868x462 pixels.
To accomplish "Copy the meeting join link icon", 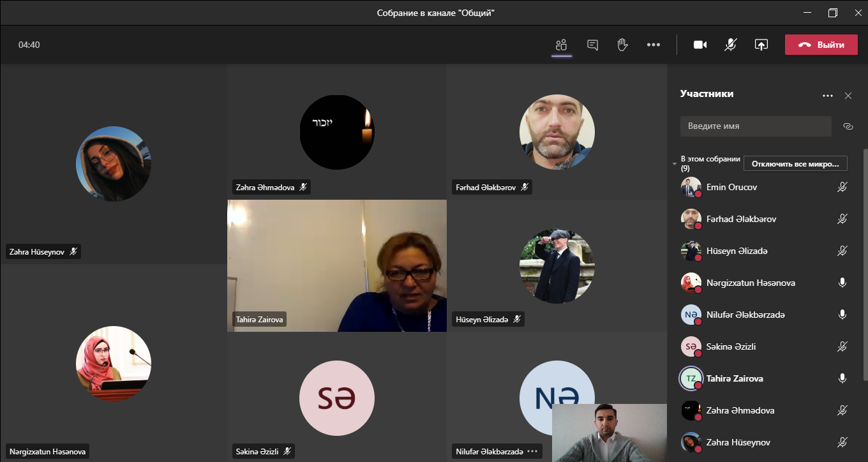I will (x=848, y=126).
